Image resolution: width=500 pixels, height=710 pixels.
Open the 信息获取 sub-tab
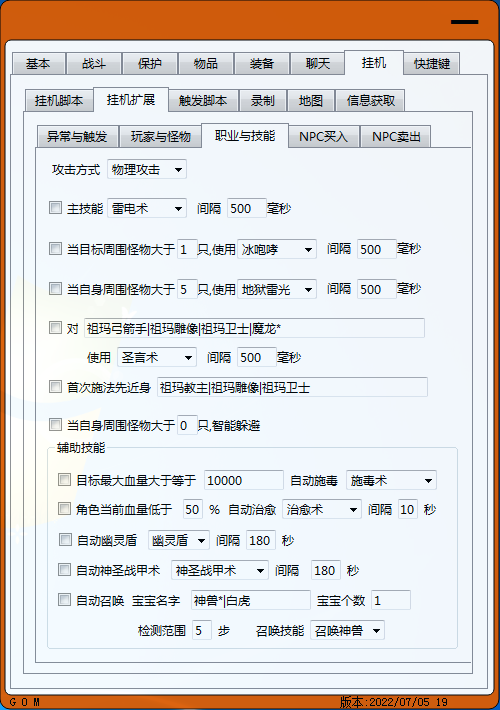(370, 101)
